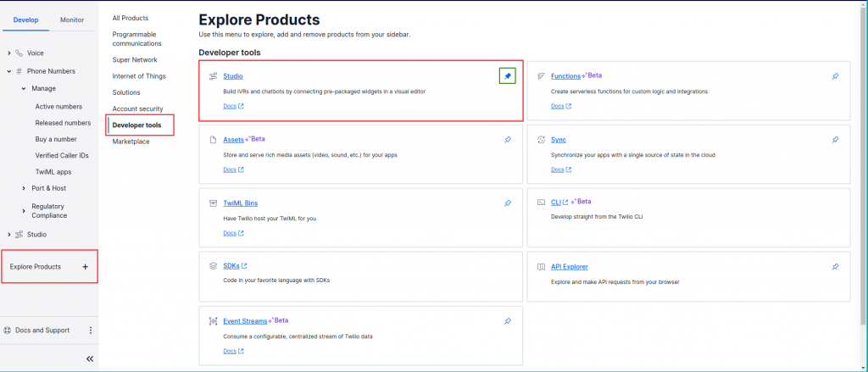
Task: Pin API Explorer to the sidebar
Action: 835,267
